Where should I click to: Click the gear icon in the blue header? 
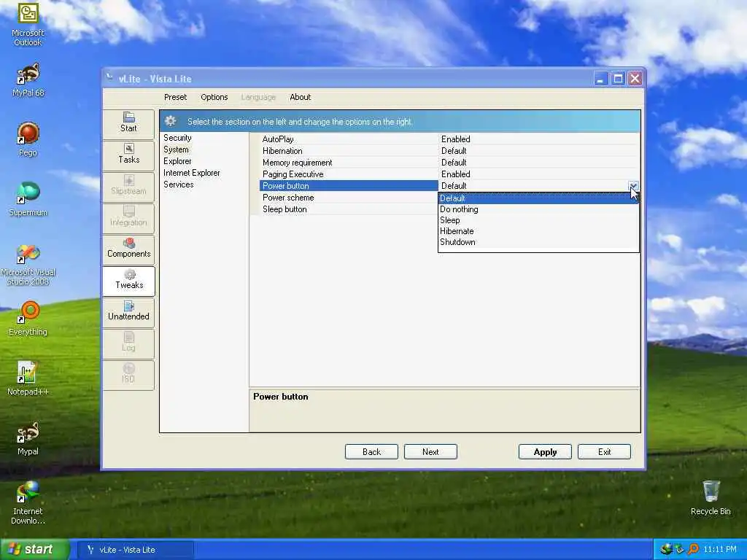(x=171, y=121)
